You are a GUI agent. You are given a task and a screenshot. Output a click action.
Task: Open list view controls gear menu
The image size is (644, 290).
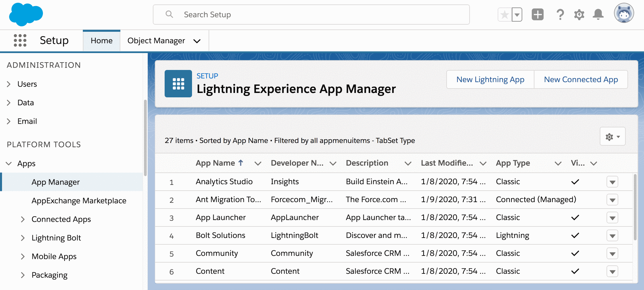(612, 137)
